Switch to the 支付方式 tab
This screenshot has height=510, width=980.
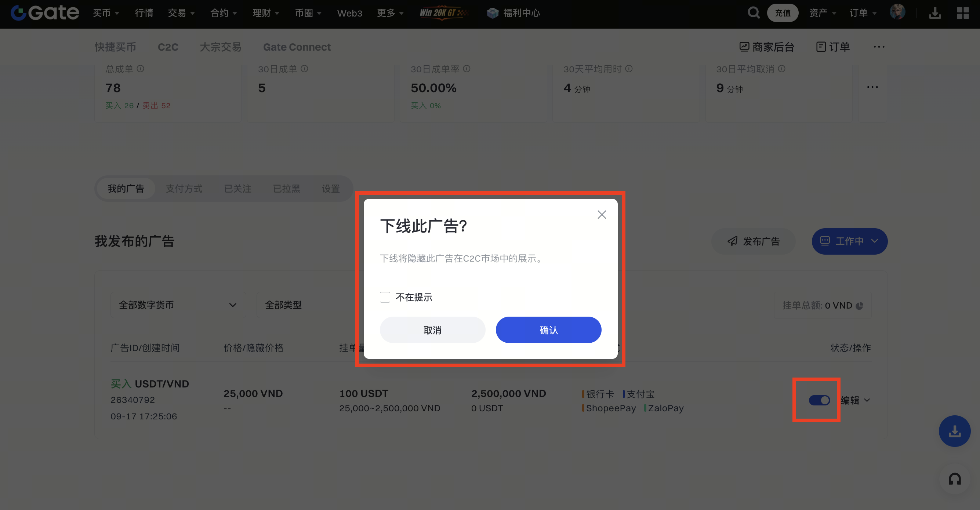click(184, 189)
